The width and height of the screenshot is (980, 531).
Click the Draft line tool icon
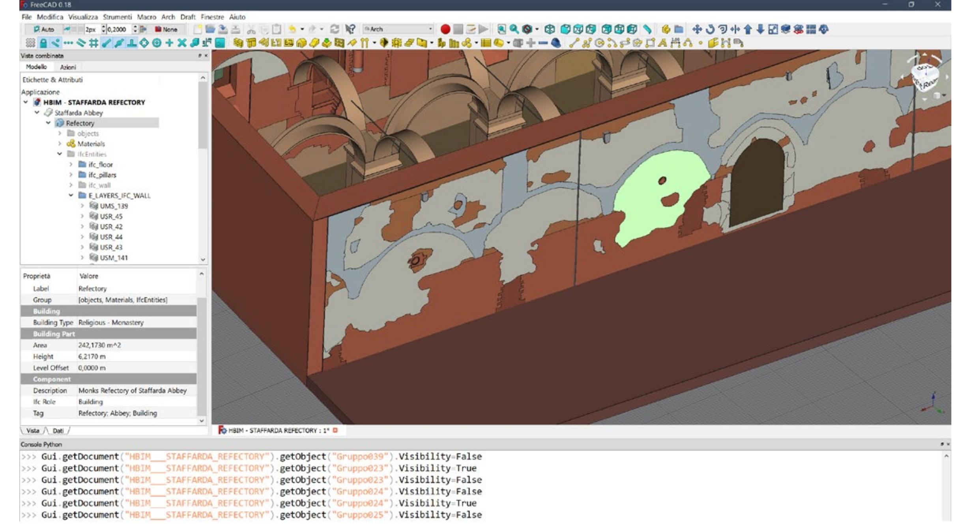coord(573,43)
